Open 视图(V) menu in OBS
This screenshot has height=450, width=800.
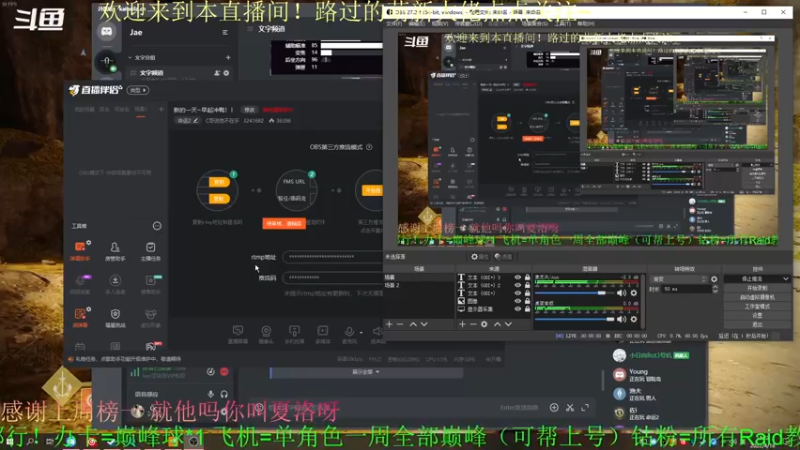[440, 23]
